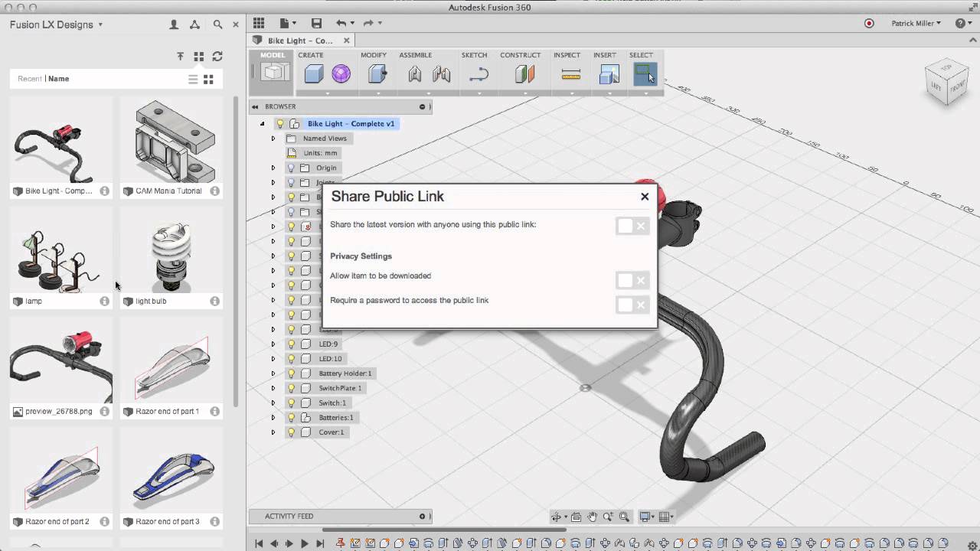Image resolution: width=980 pixels, height=551 pixels.
Task: Select the Create box tool
Action: coord(313,73)
